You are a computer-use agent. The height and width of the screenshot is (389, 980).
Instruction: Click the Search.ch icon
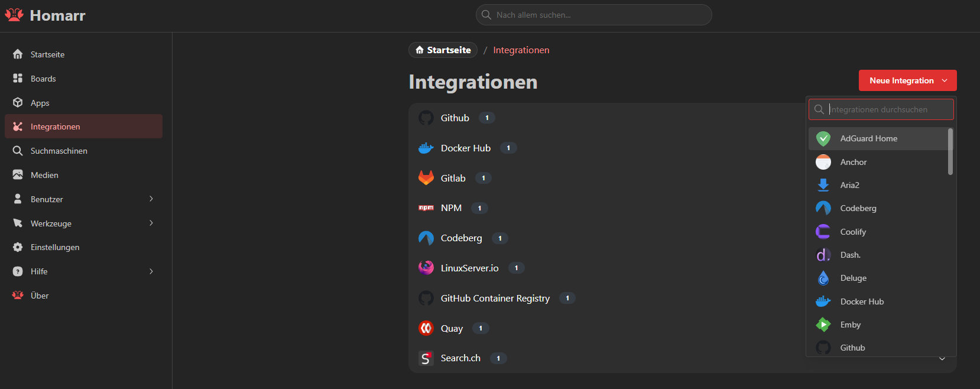point(426,358)
